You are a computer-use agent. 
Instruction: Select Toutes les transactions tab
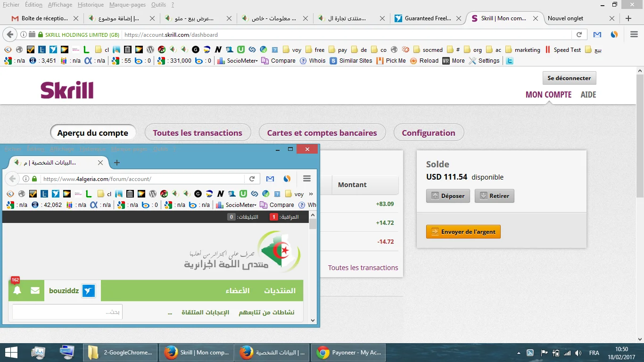pyautogui.click(x=197, y=133)
